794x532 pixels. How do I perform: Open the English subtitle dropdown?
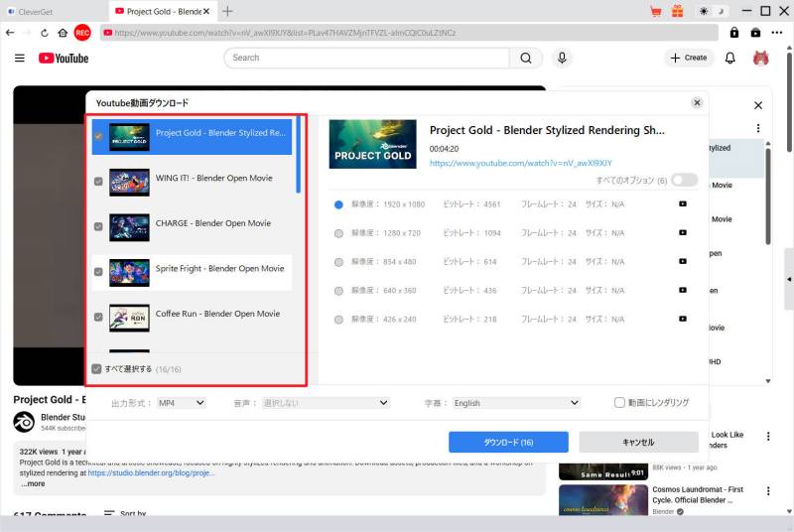(x=516, y=403)
